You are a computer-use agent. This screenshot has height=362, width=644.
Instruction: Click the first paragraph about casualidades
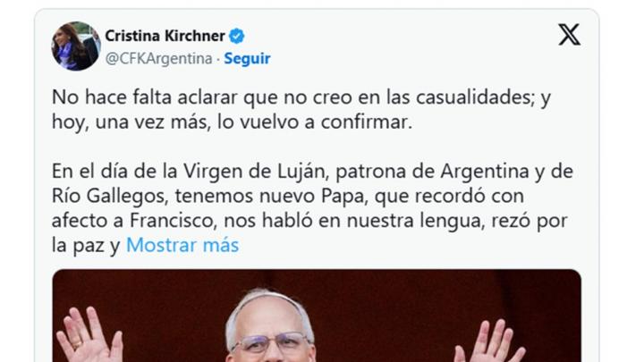pyautogui.click(x=301, y=110)
